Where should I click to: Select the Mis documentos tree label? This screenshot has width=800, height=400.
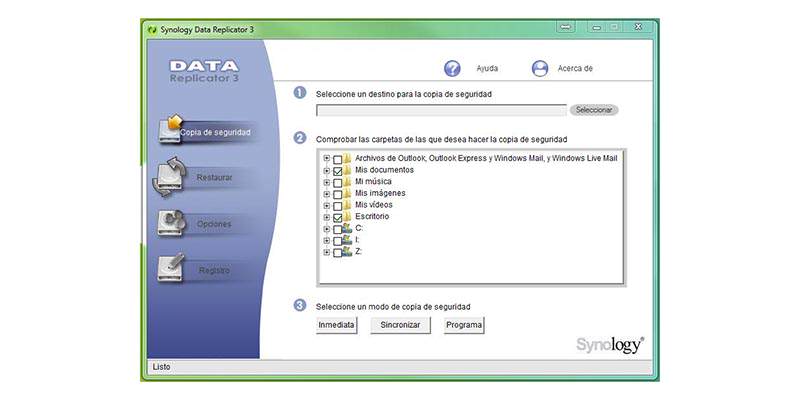click(x=385, y=170)
